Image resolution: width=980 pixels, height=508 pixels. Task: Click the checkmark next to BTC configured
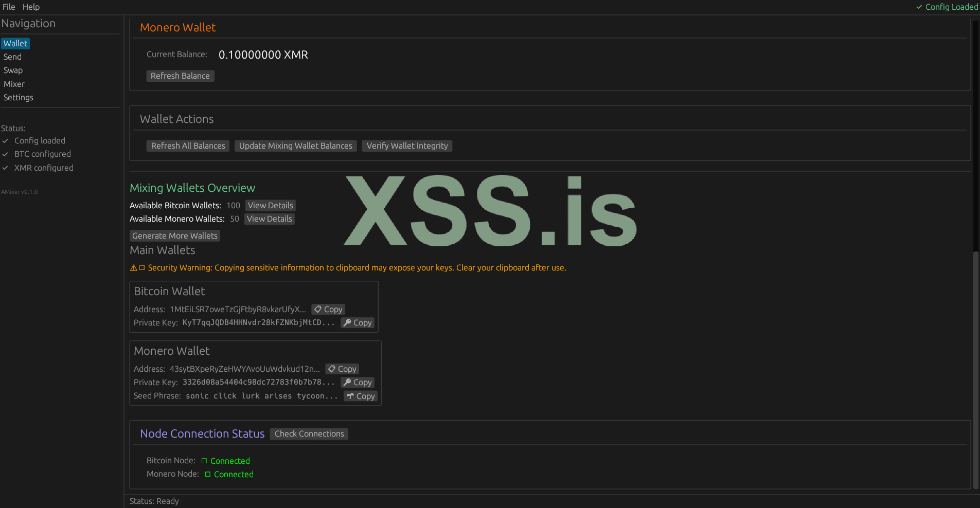pos(5,154)
